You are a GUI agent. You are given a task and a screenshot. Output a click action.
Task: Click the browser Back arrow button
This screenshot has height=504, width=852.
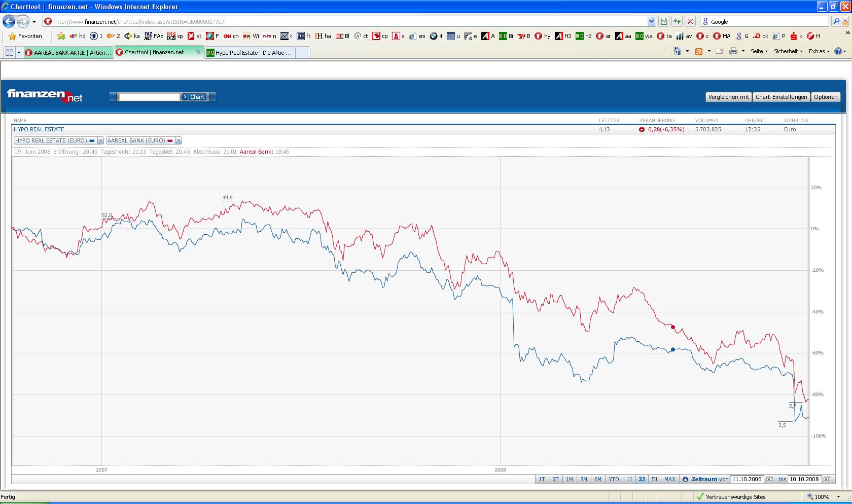point(9,22)
